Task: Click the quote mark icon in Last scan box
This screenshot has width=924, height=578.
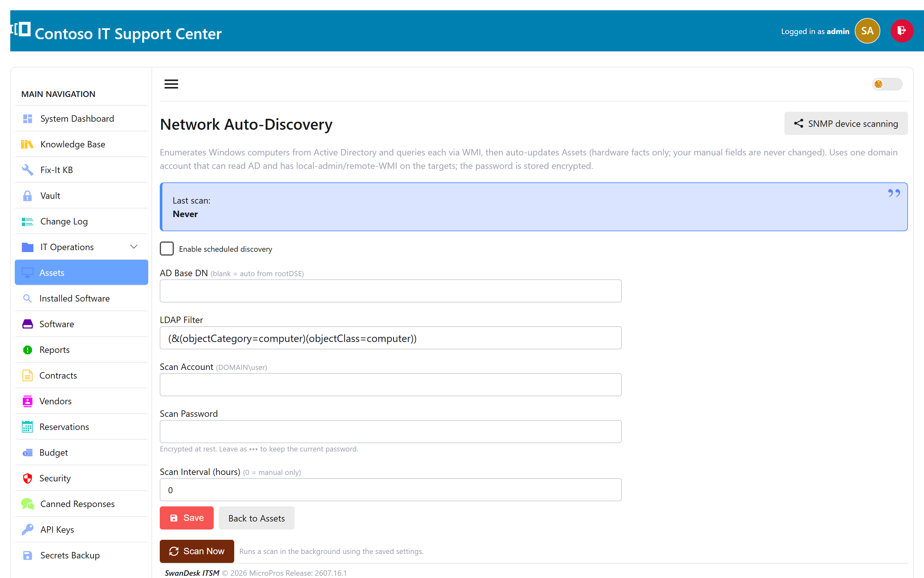Action: tap(894, 193)
